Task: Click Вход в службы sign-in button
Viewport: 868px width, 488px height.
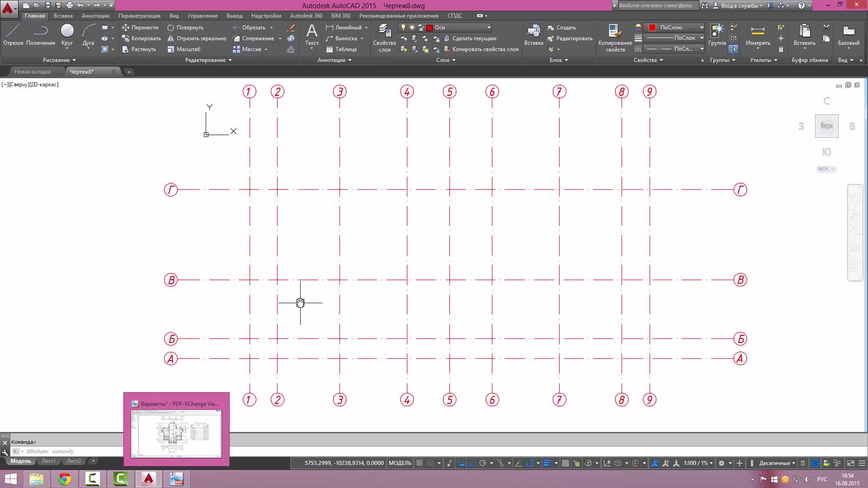Action: coord(738,5)
